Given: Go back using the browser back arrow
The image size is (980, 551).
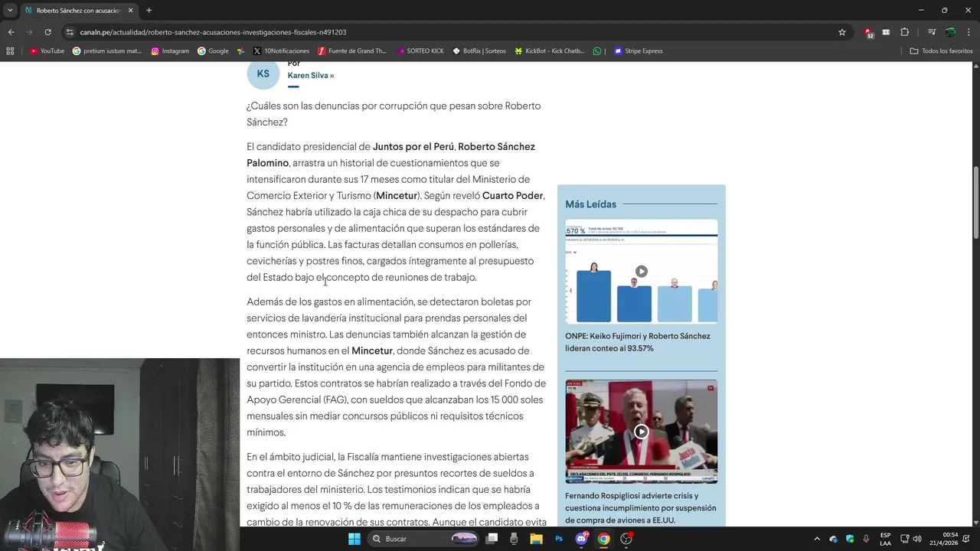Looking at the screenshot, I should coord(11,32).
